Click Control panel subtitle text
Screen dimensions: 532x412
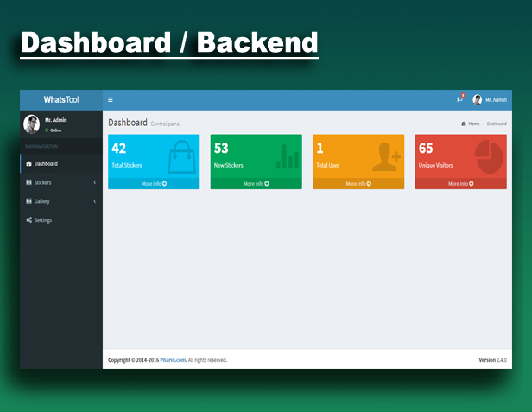pyautogui.click(x=166, y=124)
